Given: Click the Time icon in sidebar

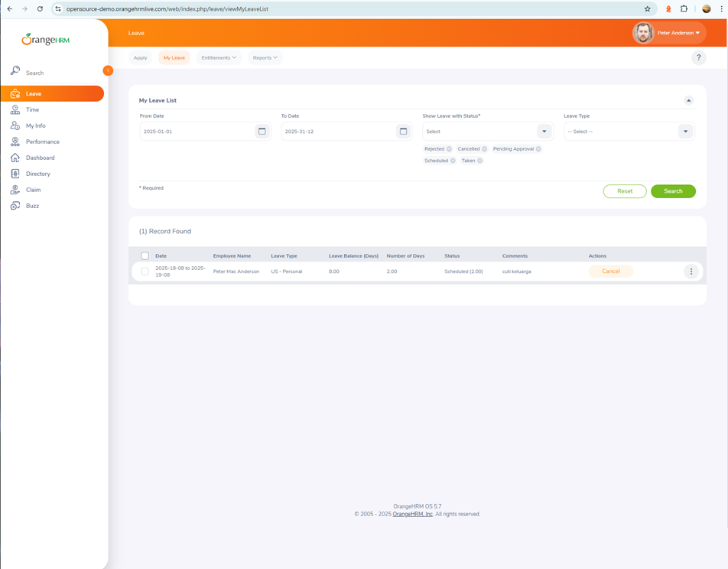Looking at the screenshot, I should point(15,110).
